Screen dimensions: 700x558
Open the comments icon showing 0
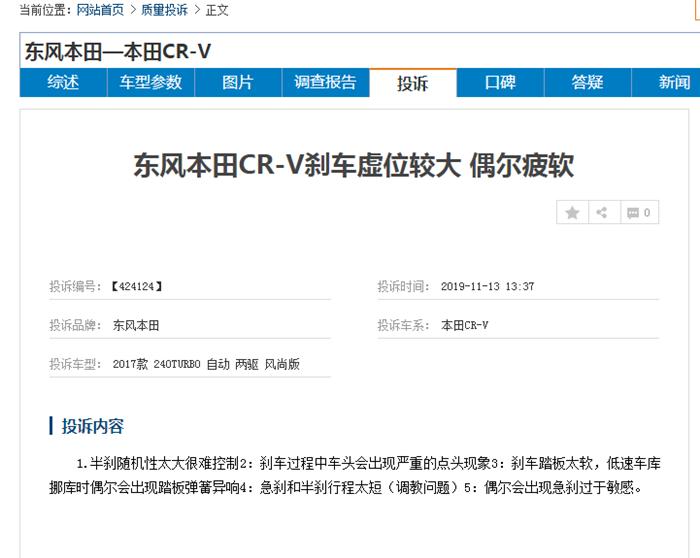639,212
